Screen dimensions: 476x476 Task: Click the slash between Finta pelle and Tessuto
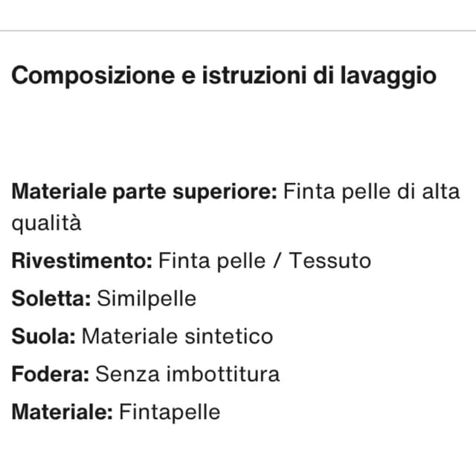277,261
